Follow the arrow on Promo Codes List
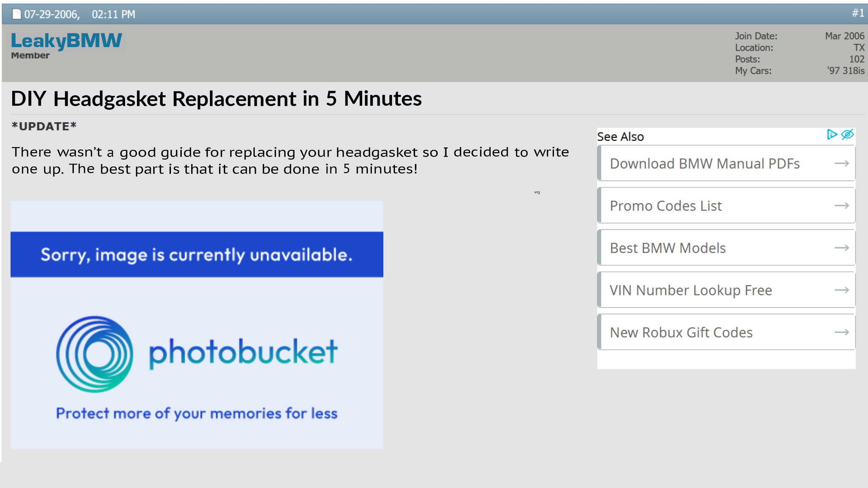Image resolution: width=868 pixels, height=488 pixels. pos(841,206)
